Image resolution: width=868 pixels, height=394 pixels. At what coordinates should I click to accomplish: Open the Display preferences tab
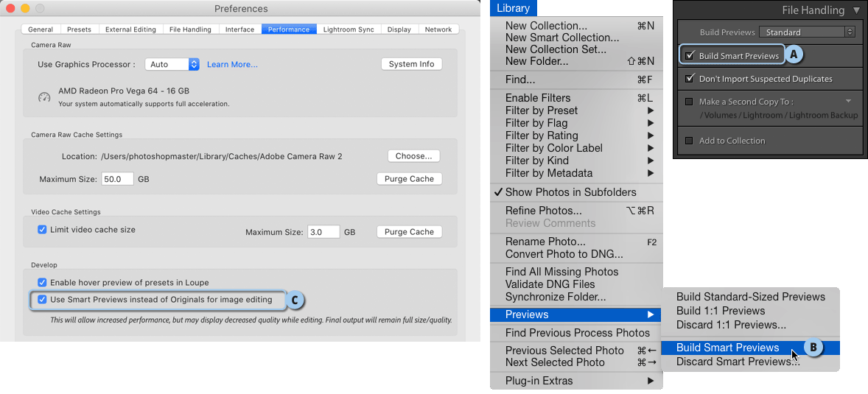click(x=399, y=29)
